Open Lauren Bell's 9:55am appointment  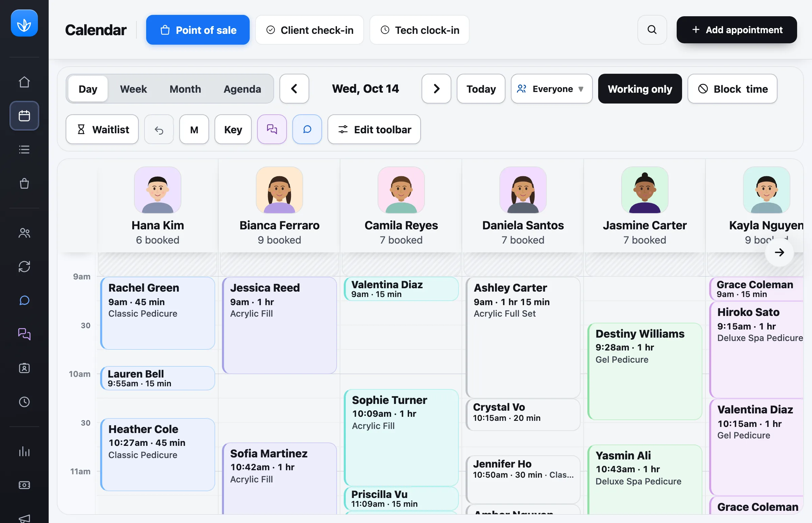[x=158, y=378]
